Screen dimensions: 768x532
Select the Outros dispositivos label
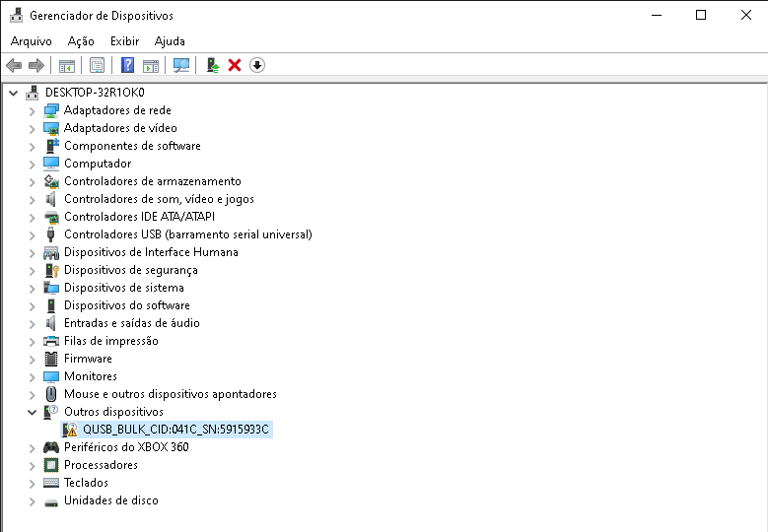pos(113,412)
